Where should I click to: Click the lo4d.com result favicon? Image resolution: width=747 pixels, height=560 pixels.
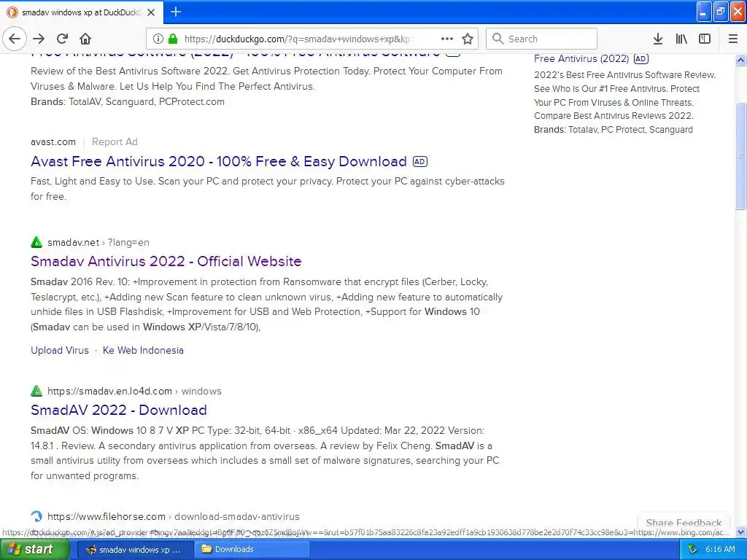click(x=36, y=391)
